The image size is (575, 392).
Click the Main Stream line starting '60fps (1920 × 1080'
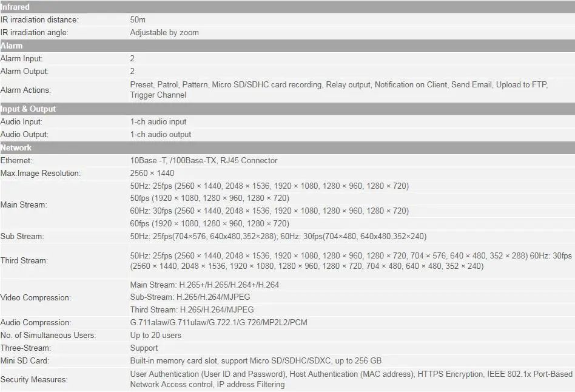point(209,223)
